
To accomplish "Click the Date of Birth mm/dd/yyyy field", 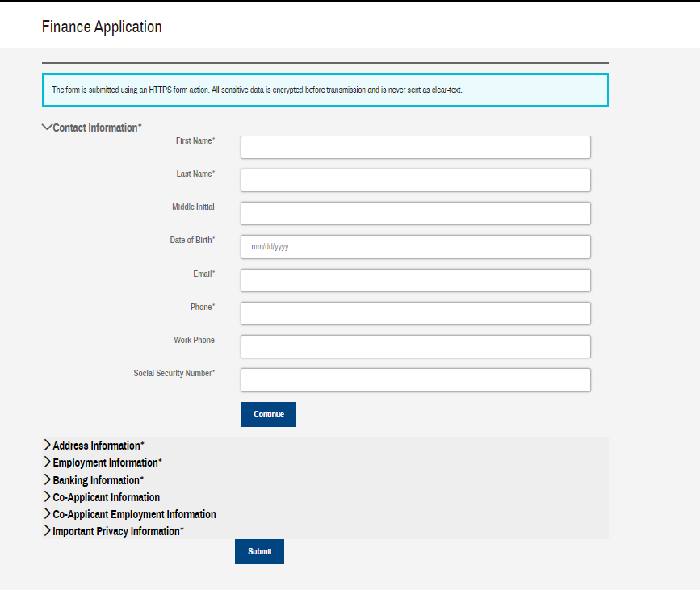I will pos(416,247).
